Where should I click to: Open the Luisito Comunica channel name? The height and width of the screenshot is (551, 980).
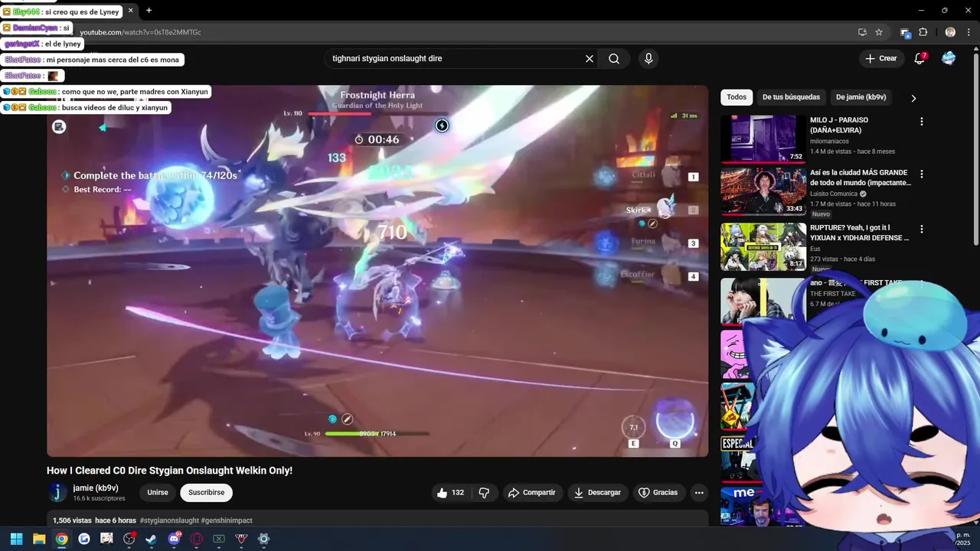pos(834,194)
